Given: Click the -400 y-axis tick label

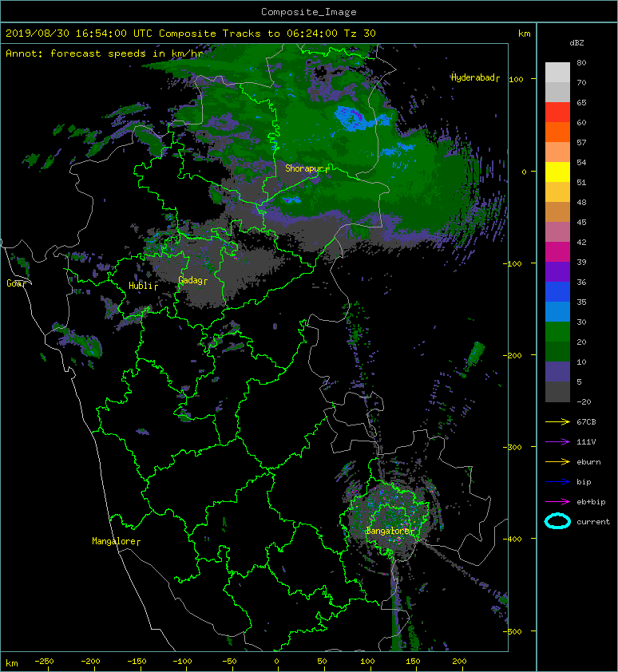Looking at the screenshot, I should tap(513, 539).
